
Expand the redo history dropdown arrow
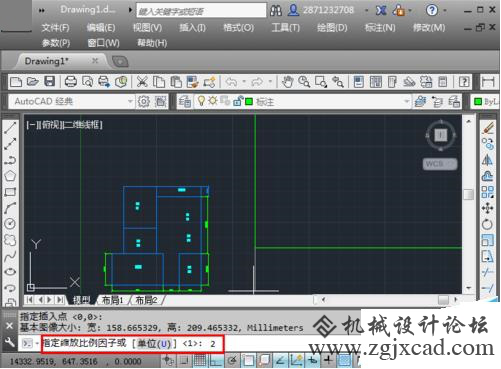(x=270, y=82)
